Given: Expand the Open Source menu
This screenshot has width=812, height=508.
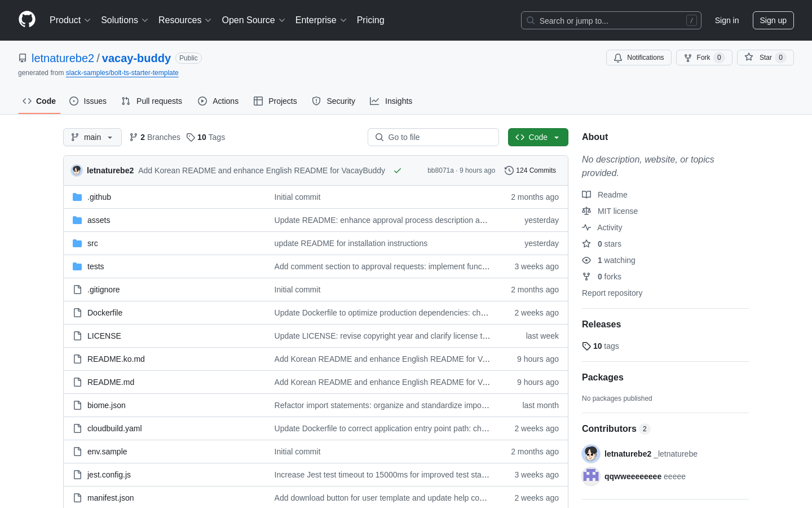Looking at the screenshot, I should click(x=254, y=20).
